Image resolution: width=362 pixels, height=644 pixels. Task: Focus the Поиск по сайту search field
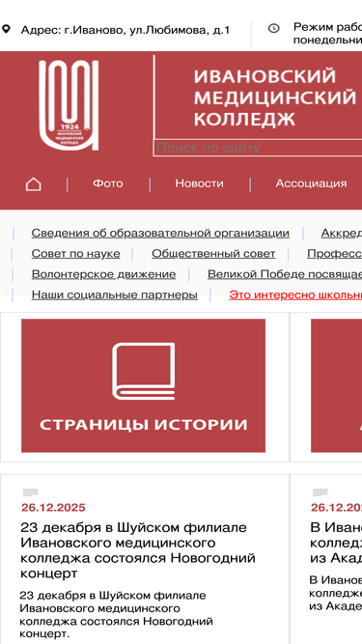pyautogui.click(x=258, y=148)
